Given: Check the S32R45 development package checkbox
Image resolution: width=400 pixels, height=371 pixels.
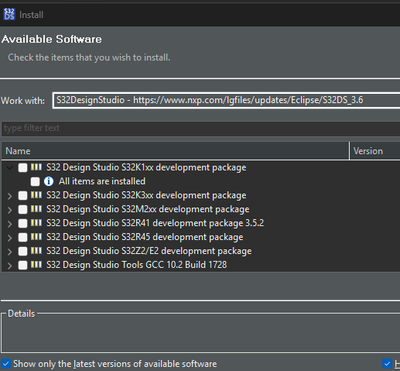Looking at the screenshot, I should pos(23,237).
